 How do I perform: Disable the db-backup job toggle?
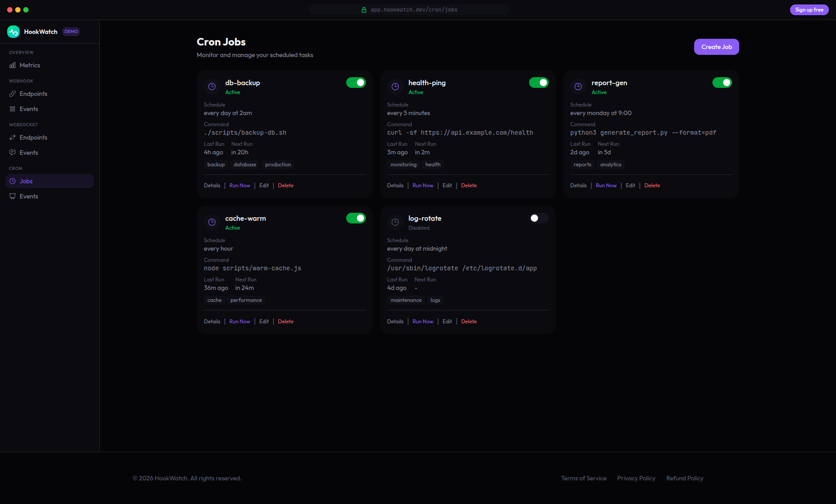tap(356, 83)
